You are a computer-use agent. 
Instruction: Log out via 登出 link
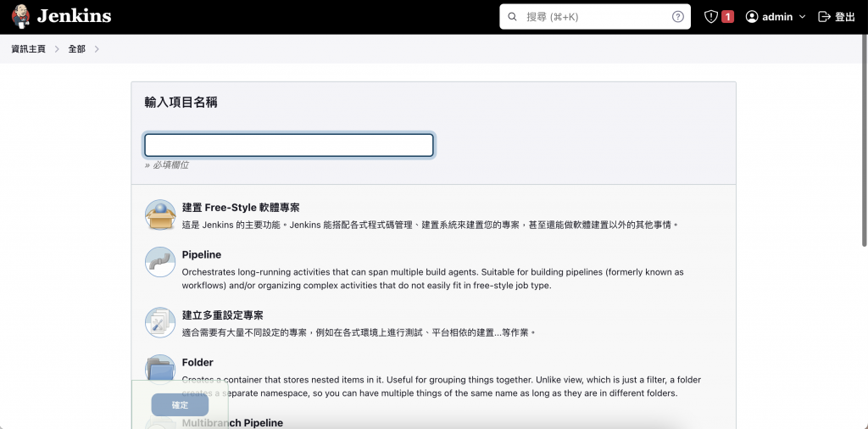[x=845, y=17]
